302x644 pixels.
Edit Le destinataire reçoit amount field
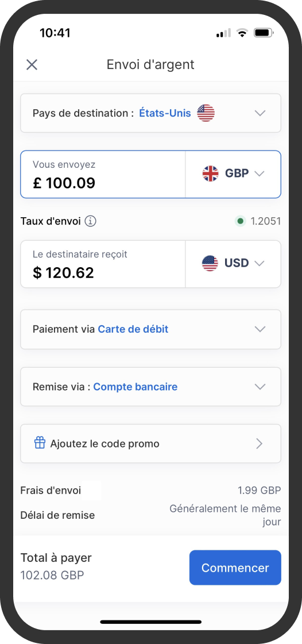tap(103, 264)
